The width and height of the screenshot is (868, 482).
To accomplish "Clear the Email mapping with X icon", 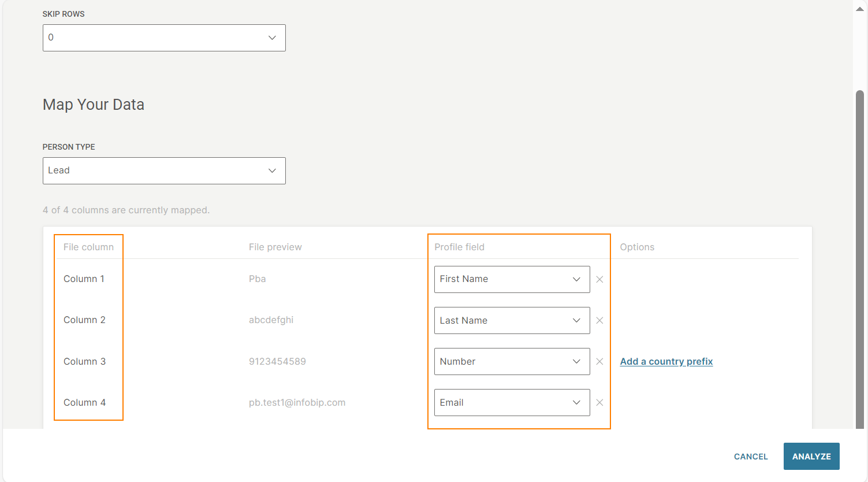I will (x=599, y=403).
